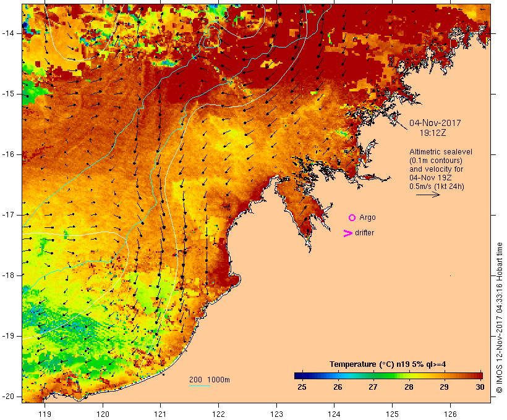
Task: Click the longitude axis label 125
Action: point(393,414)
